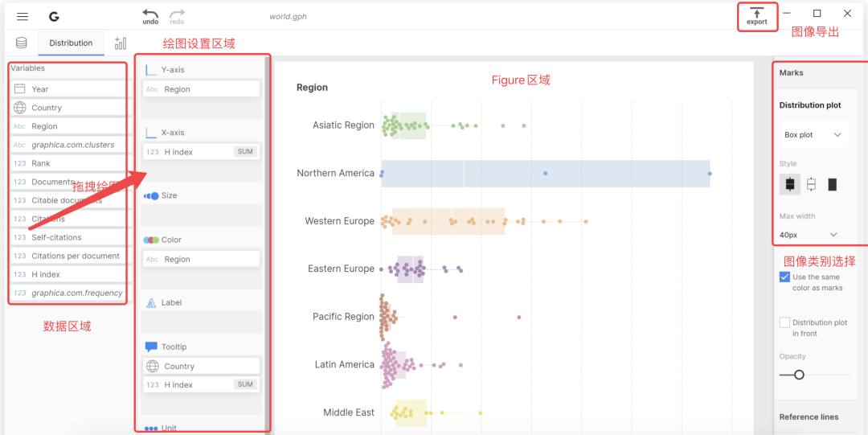Screen dimensions: 868x435
Task: Click the world.gph file title
Action: [288, 17]
